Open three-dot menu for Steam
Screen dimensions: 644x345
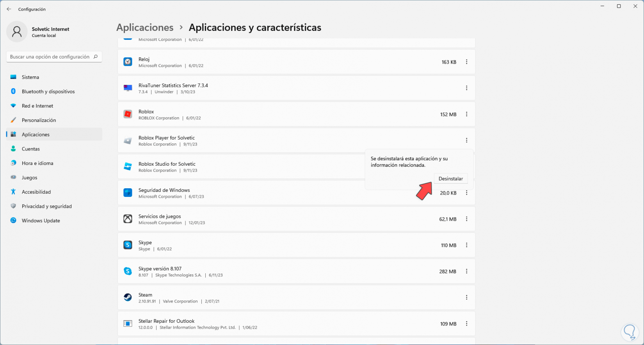tap(466, 297)
